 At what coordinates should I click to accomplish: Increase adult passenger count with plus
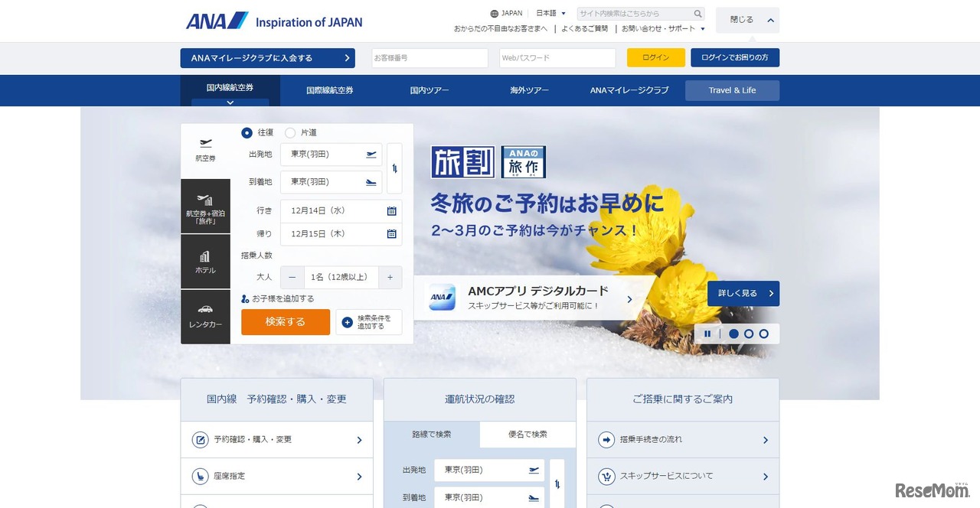(x=390, y=277)
